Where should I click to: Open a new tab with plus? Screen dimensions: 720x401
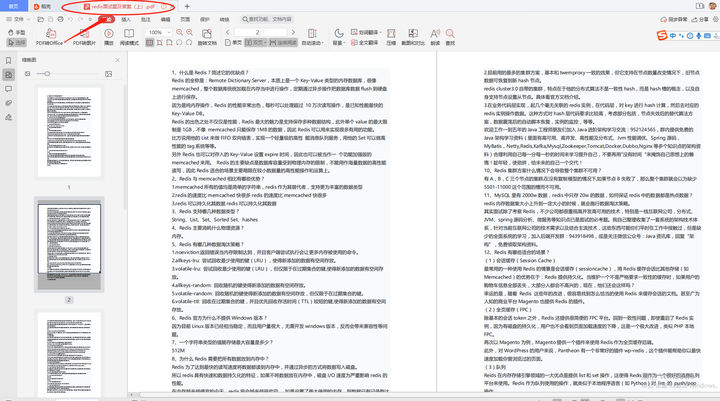[x=187, y=6]
